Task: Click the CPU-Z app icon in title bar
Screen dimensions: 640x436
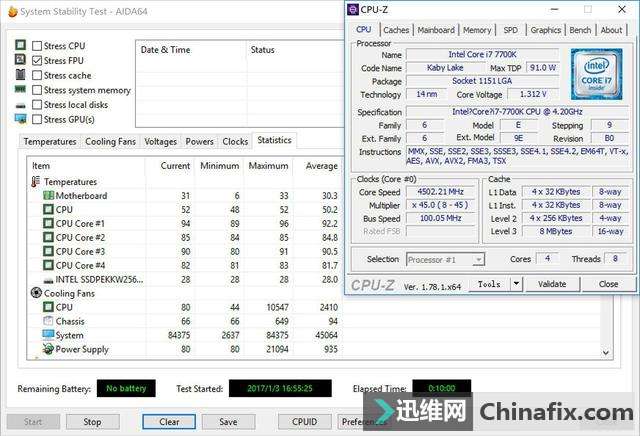Action: [353, 9]
